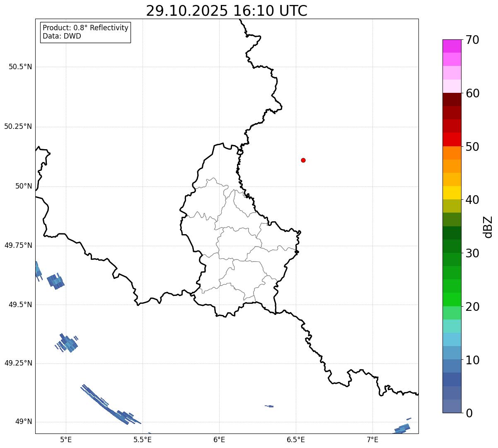Click the 5.5°E longitude label

click(x=143, y=439)
